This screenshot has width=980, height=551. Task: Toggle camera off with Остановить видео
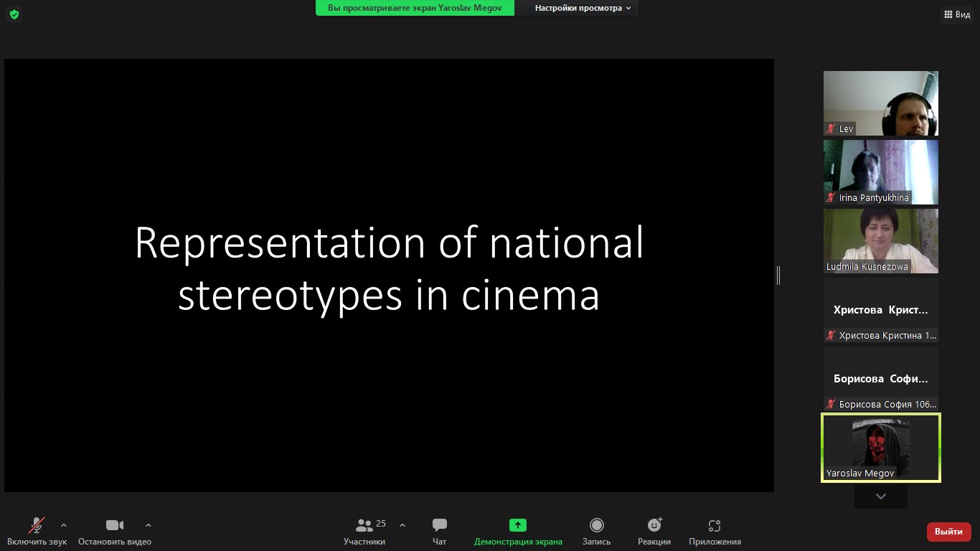coord(114,526)
